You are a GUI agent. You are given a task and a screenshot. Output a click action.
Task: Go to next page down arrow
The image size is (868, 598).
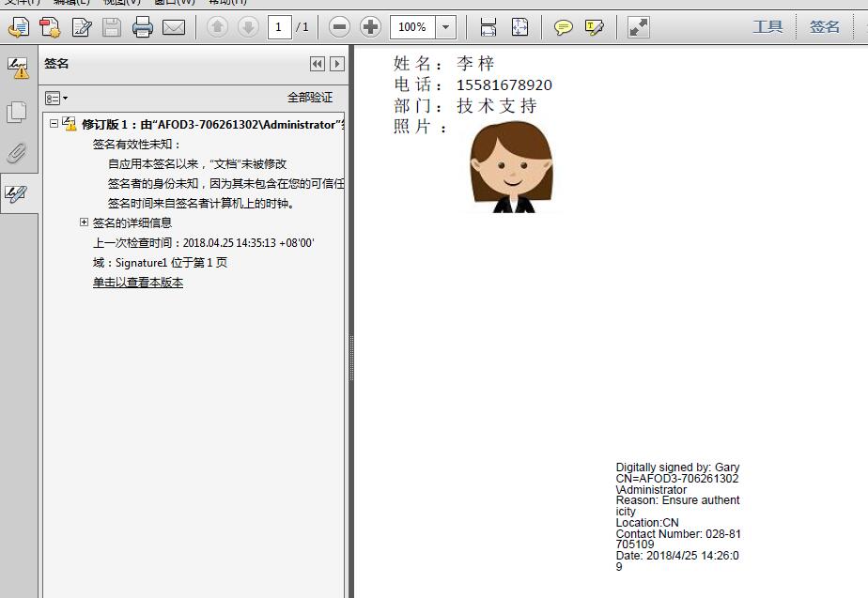coord(248,27)
